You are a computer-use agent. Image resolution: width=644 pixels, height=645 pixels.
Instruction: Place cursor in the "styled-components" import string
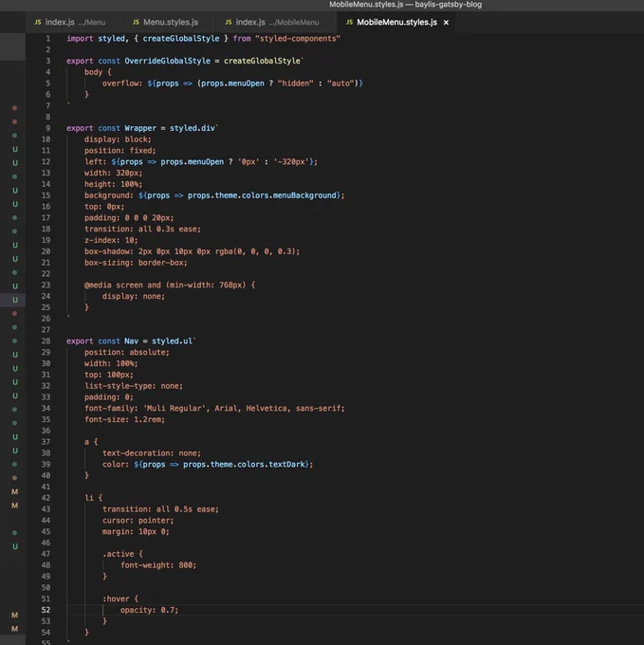pos(298,39)
